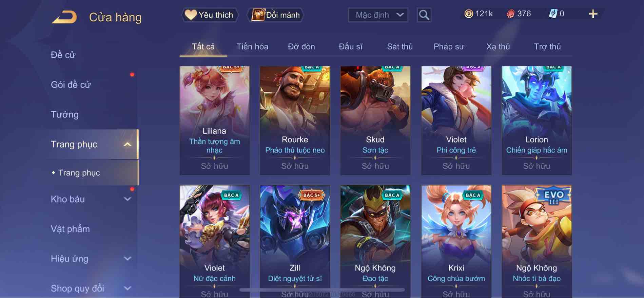The height and width of the screenshot is (298, 644).
Task: Open the Mặc định sort dropdown
Action: [x=378, y=15]
